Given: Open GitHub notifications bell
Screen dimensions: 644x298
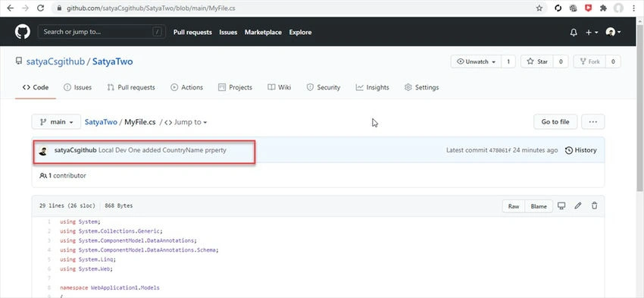Looking at the screenshot, I should point(574,33).
